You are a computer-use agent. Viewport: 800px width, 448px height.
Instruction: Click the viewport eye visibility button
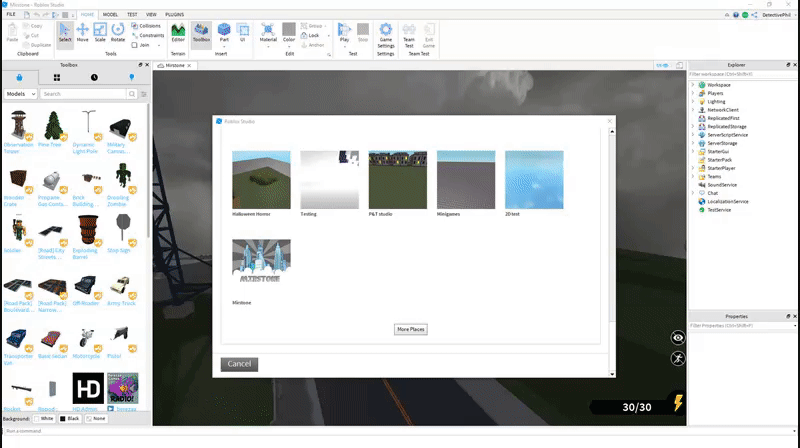[x=678, y=337]
